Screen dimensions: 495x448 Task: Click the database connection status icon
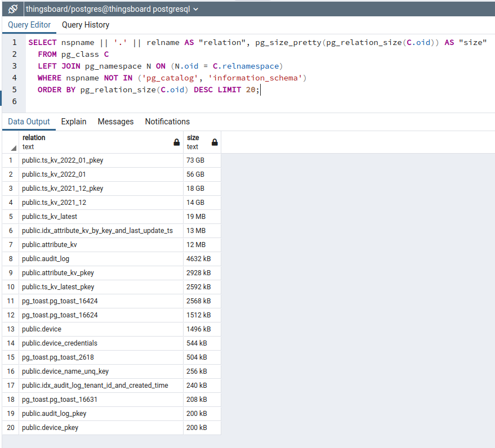click(12, 9)
